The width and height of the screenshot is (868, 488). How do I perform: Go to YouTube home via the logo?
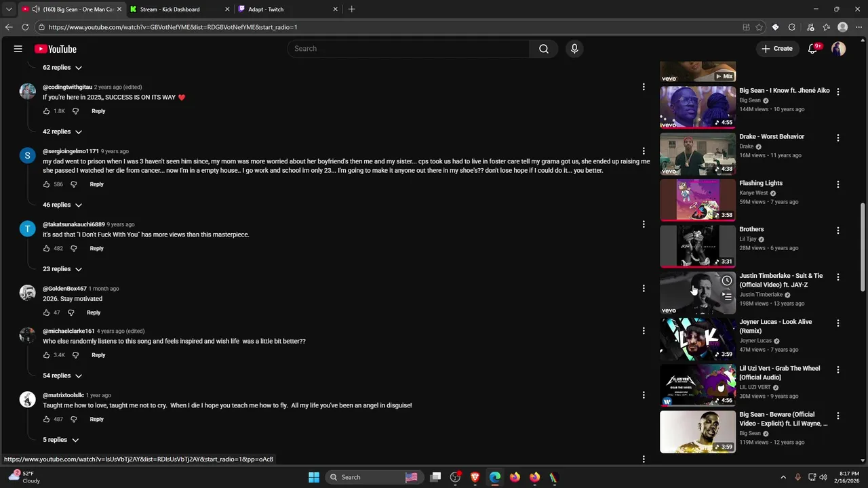pyautogui.click(x=56, y=49)
